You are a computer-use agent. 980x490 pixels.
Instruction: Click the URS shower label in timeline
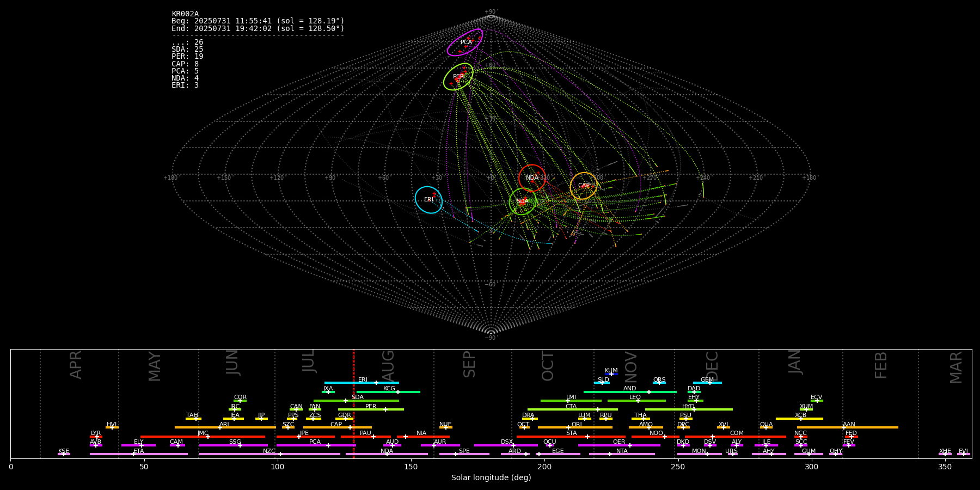pyautogui.click(x=731, y=451)
